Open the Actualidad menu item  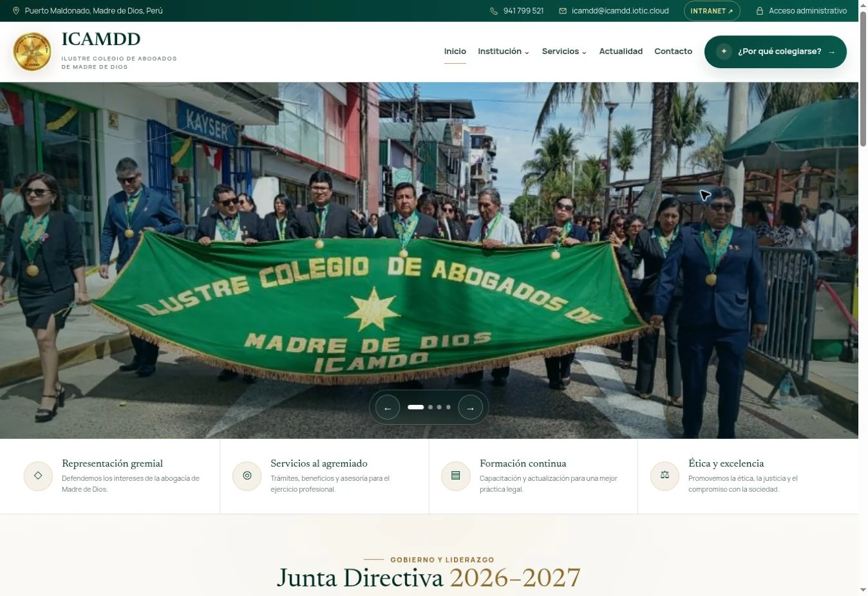tap(621, 51)
